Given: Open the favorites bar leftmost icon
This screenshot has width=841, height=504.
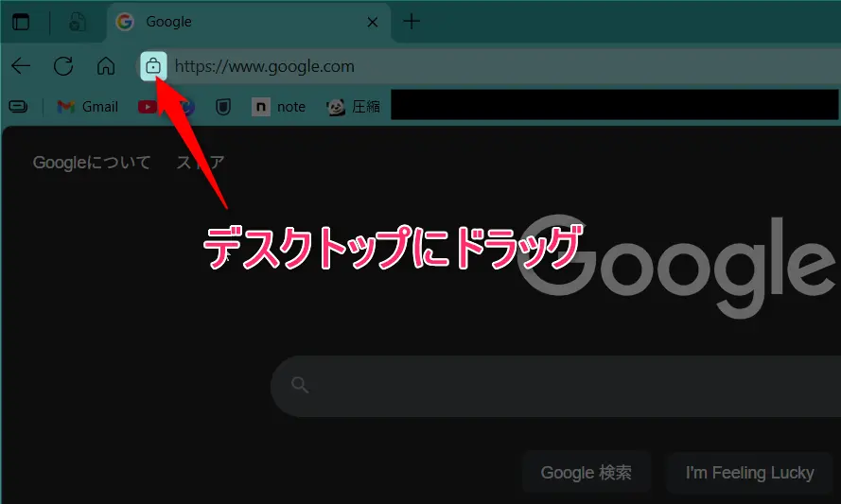Looking at the screenshot, I should pos(18,107).
